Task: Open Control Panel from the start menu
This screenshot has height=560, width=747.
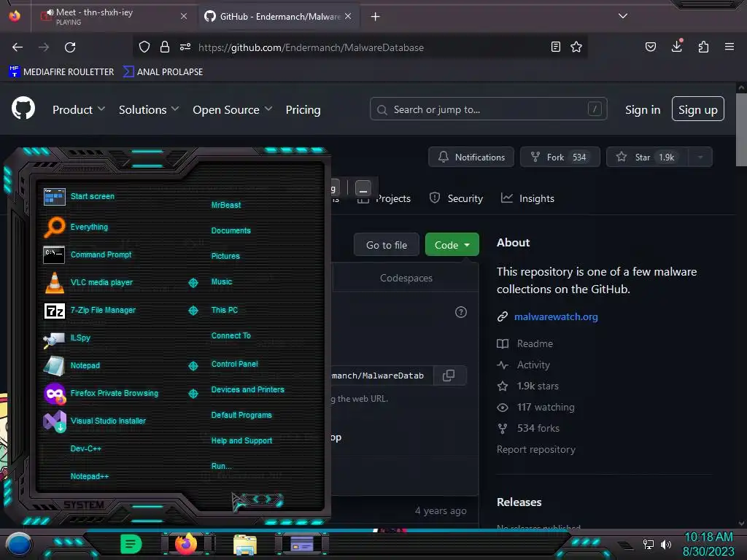Action: pos(234,364)
